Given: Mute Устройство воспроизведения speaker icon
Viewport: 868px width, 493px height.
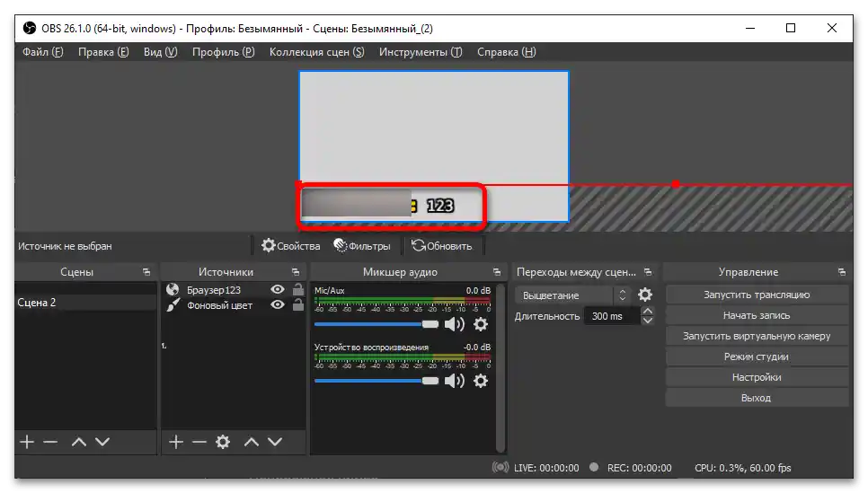Looking at the screenshot, I should (455, 381).
